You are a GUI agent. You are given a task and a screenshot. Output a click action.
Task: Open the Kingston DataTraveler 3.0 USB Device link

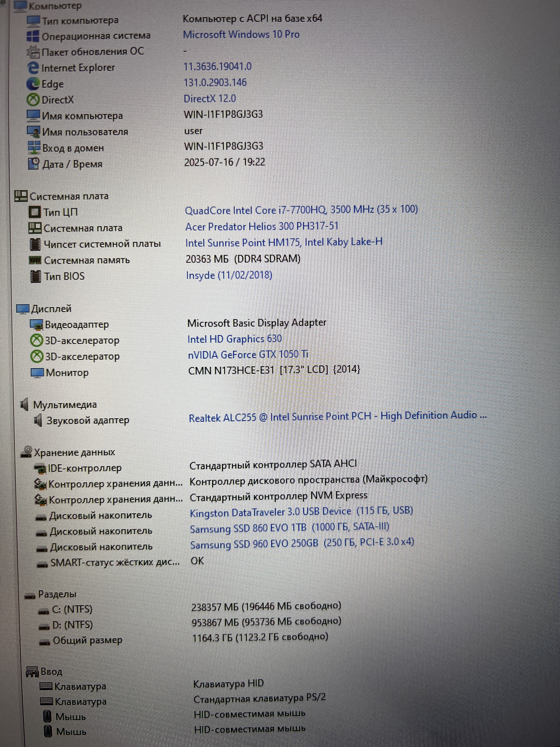point(301,512)
